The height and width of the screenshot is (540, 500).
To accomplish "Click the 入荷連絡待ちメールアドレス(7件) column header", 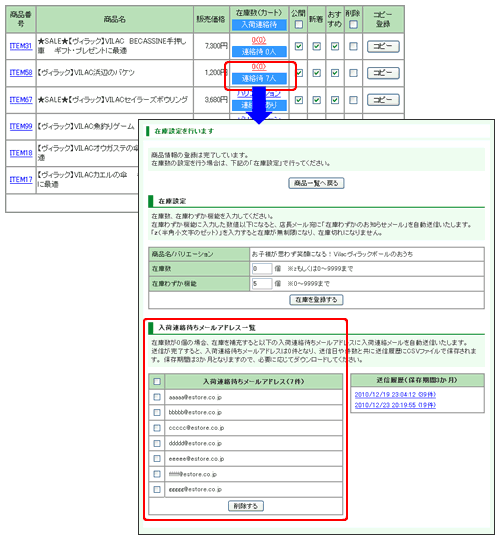I will pos(254,382).
